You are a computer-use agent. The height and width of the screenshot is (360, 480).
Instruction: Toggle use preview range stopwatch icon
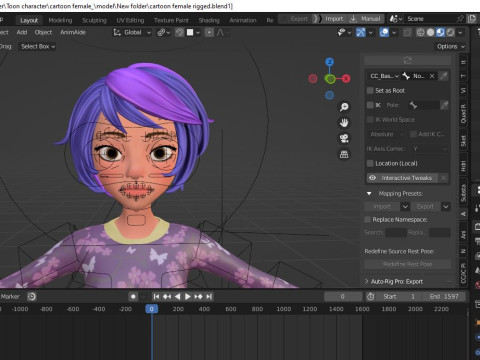371,296
